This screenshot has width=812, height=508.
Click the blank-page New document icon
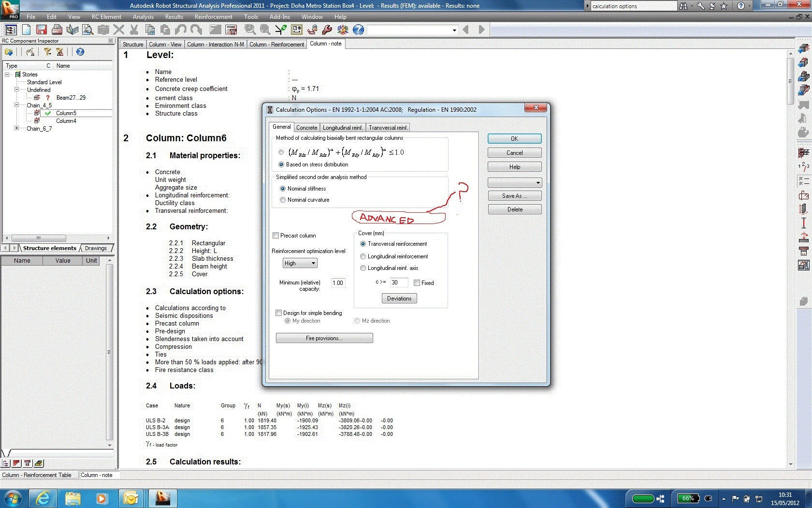pos(26,30)
